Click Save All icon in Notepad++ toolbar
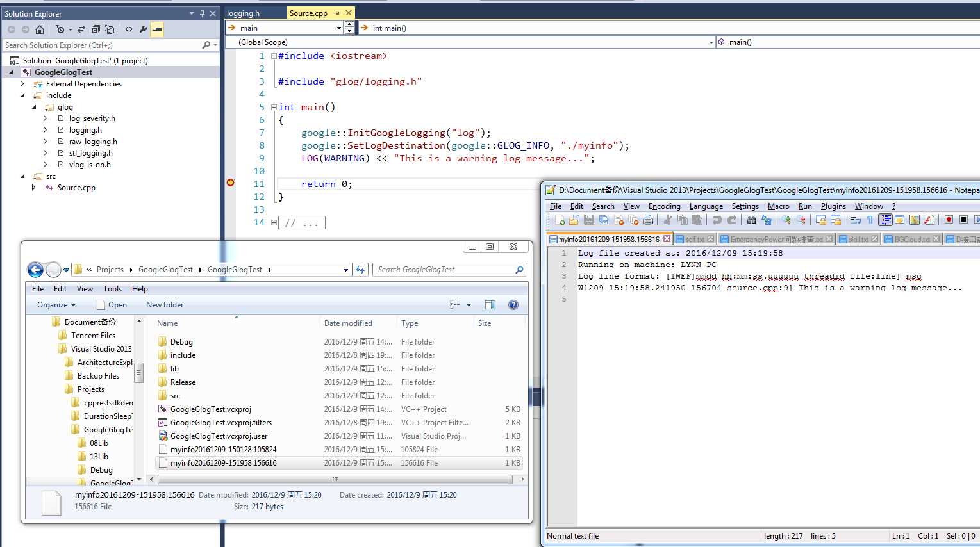 [603, 220]
